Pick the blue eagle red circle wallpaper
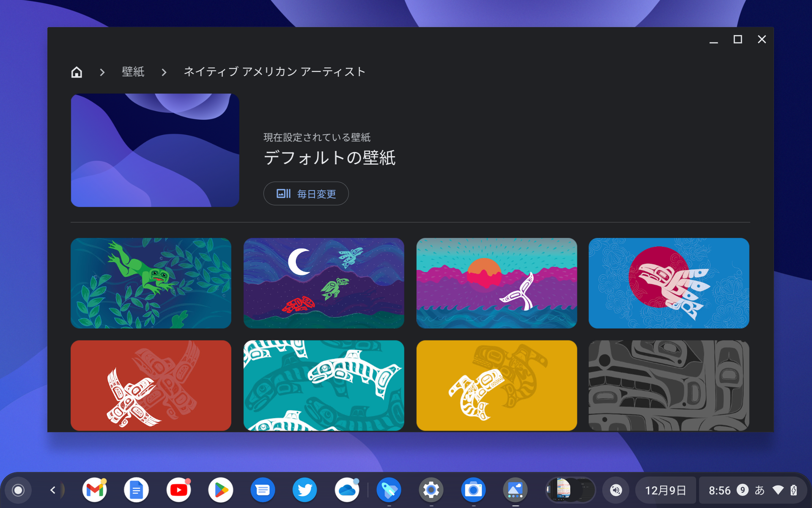812x508 pixels. [669, 283]
